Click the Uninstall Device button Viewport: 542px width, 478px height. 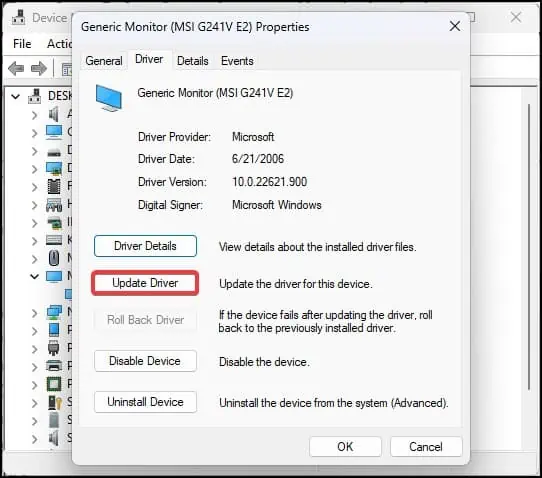(145, 402)
